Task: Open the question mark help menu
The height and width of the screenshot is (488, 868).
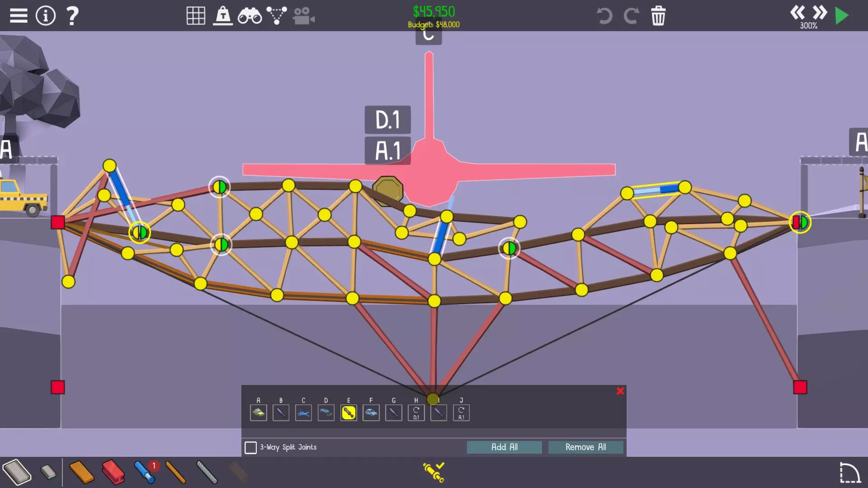Action: [72, 16]
